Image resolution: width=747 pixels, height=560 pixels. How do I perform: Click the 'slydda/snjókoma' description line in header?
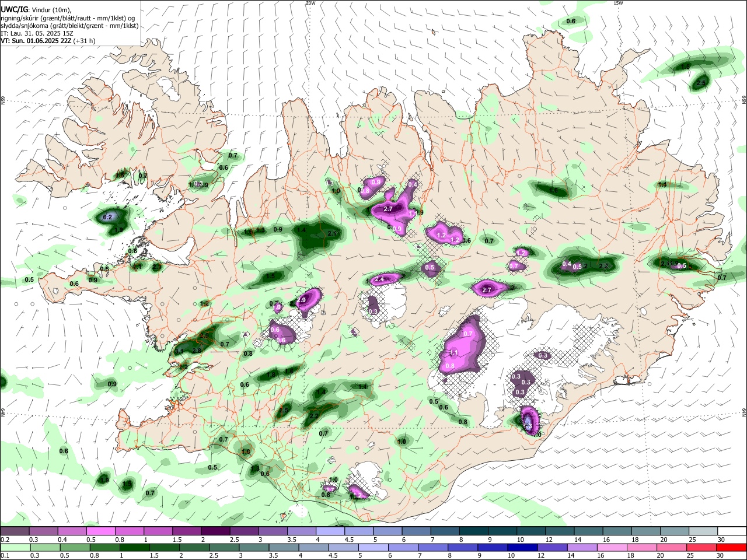[69, 26]
